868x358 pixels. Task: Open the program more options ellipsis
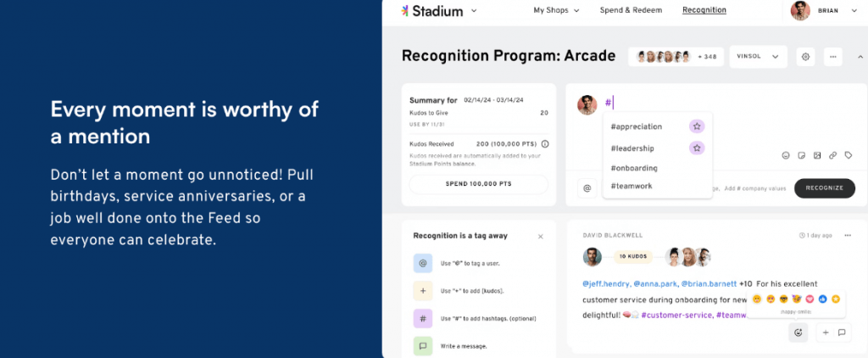point(832,57)
